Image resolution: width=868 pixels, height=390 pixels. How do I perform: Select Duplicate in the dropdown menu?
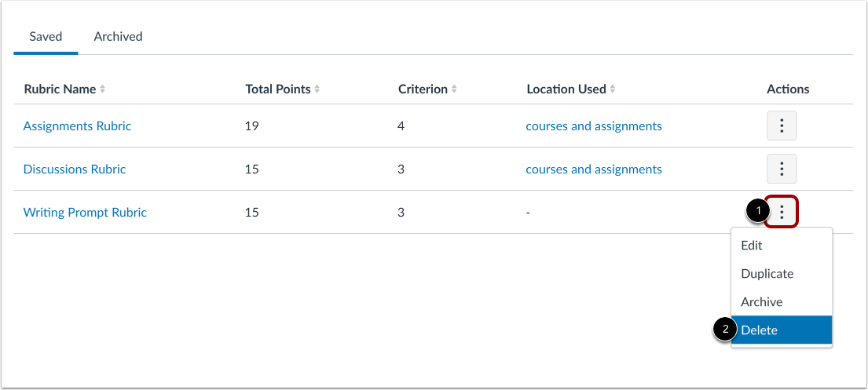[767, 274]
